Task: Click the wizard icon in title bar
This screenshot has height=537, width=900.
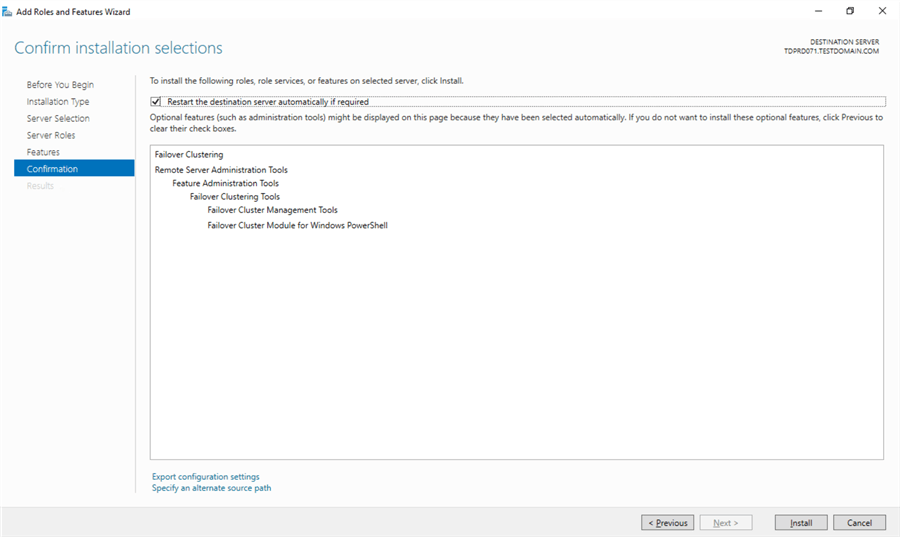Action: pyautogui.click(x=7, y=11)
